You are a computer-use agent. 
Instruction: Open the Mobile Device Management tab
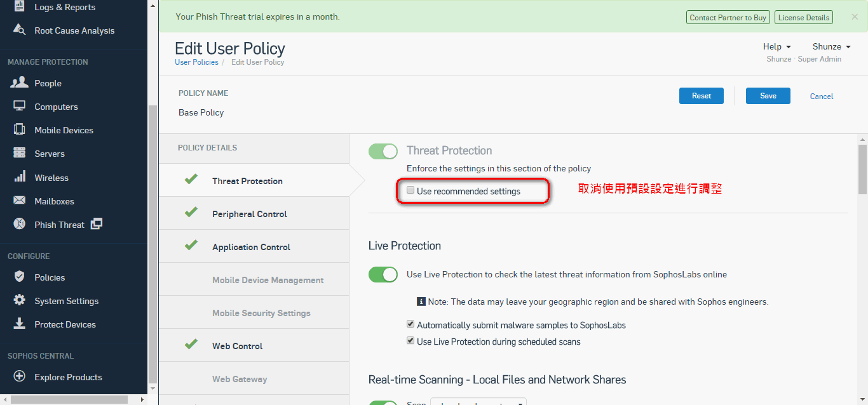(254, 279)
